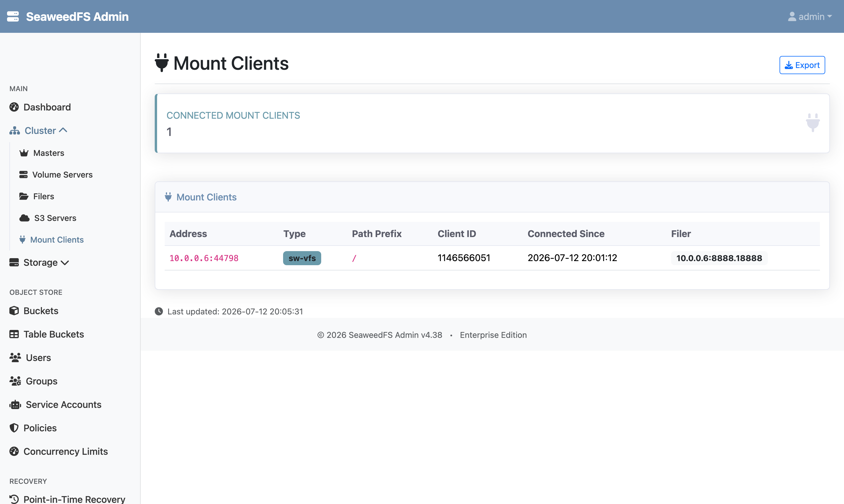Image resolution: width=844 pixels, height=504 pixels.
Task: Click the Client ID column header
Action: [457, 234]
